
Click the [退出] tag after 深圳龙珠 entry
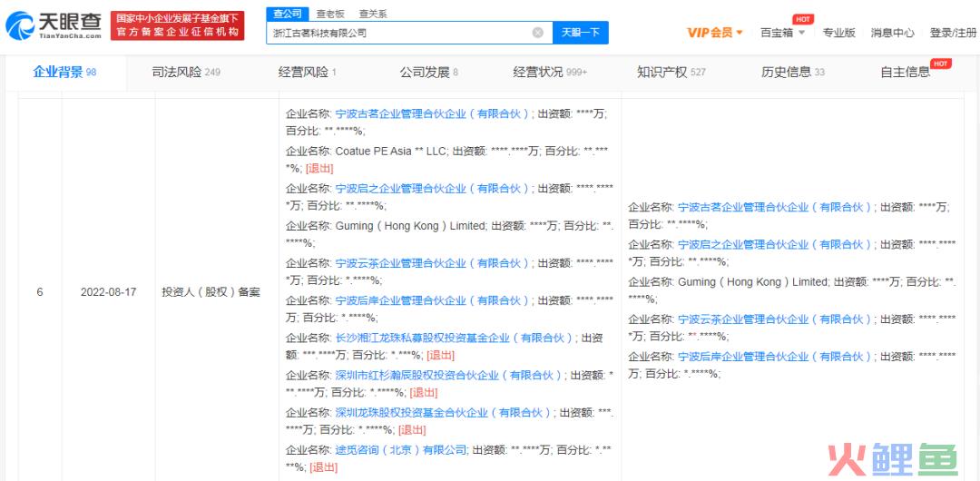[x=412, y=430]
